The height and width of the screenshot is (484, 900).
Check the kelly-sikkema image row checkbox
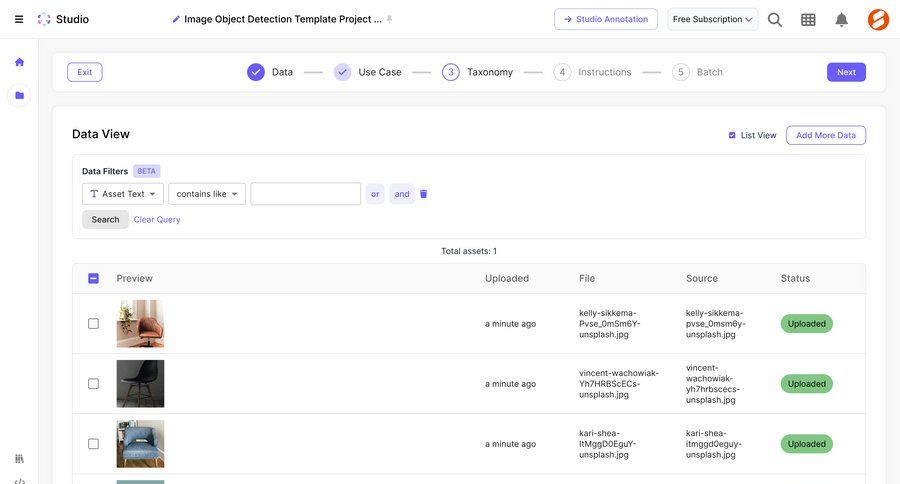click(x=94, y=324)
